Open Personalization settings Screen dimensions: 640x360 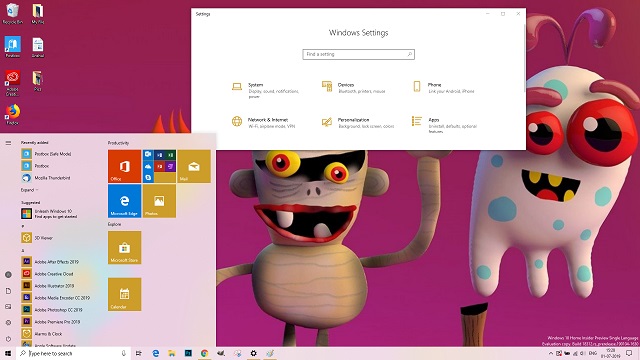(358, 122)
